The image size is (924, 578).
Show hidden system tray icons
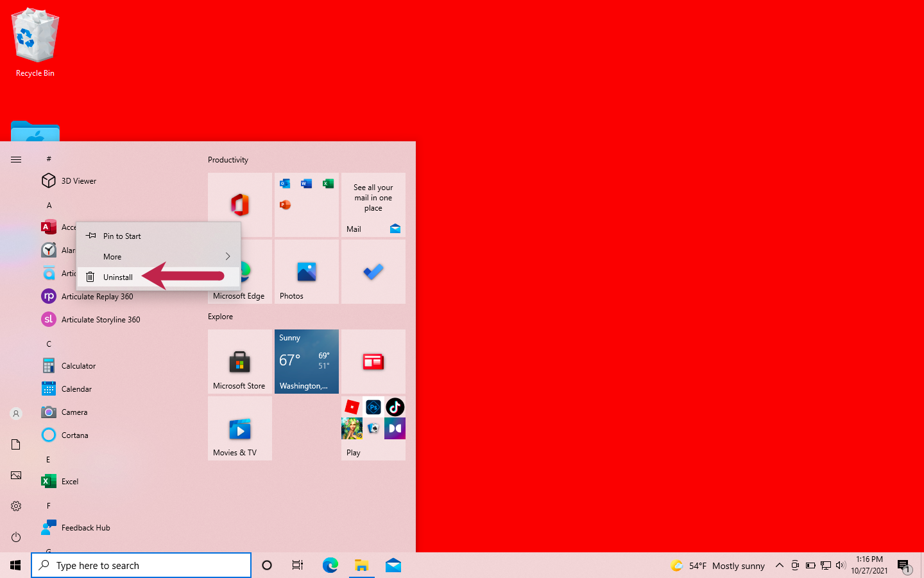pos(779,565)
